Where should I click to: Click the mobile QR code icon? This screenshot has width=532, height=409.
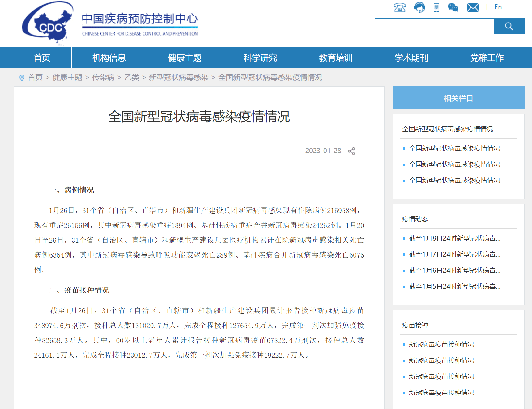coord(436,7)
